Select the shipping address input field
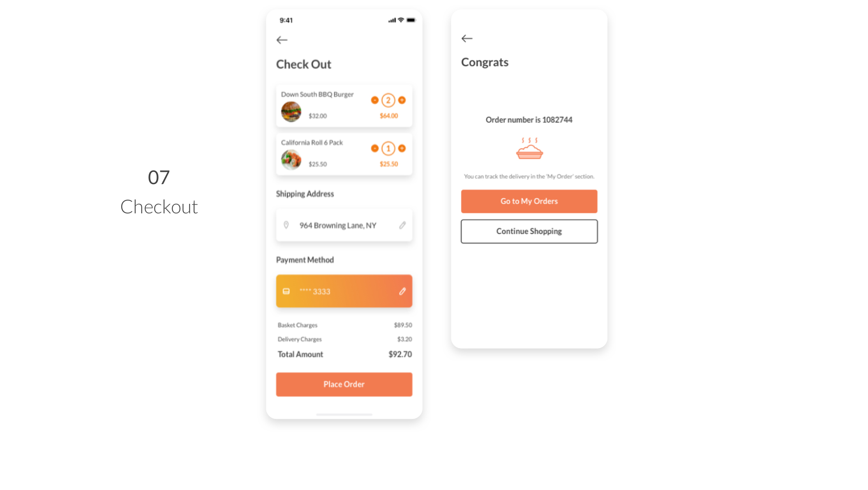 coord(344,225)
